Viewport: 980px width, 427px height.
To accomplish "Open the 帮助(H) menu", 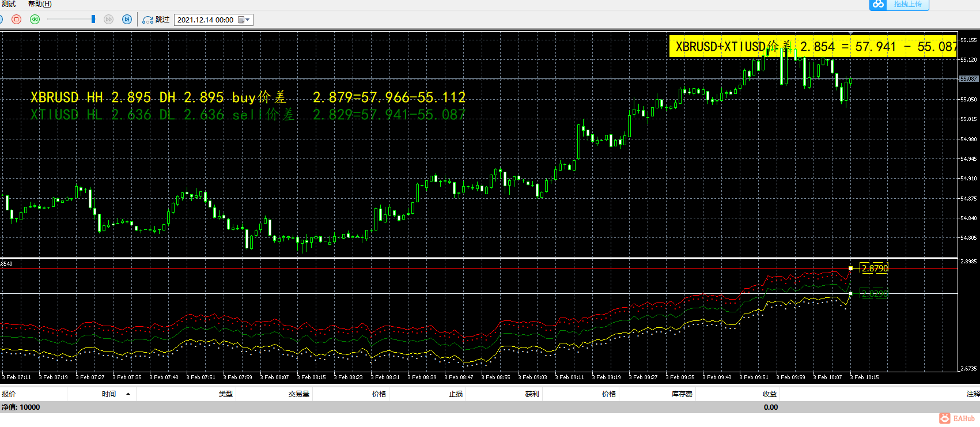I will pos(40,4).
